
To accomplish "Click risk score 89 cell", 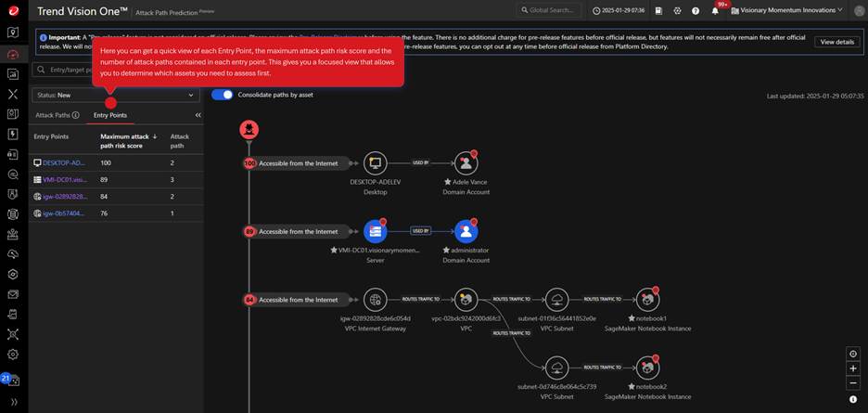I will 104,180.
